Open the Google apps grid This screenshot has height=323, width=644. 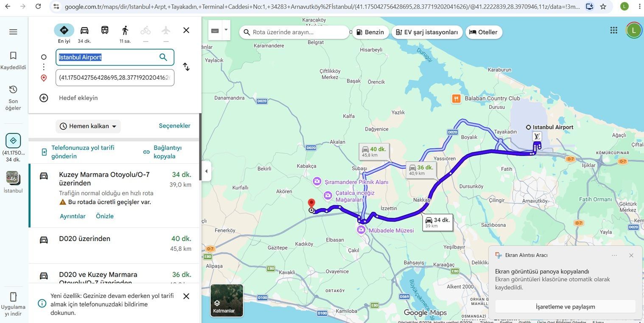click(x=613, y=30)
